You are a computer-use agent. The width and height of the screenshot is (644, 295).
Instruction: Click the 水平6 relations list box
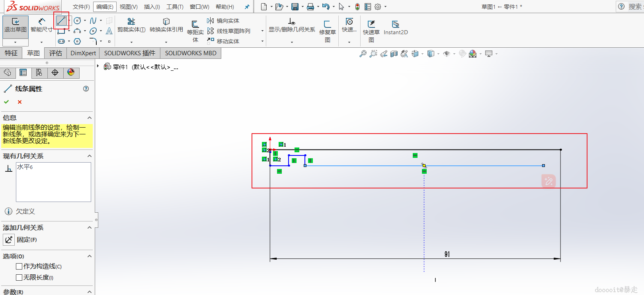tap(53, 182)
